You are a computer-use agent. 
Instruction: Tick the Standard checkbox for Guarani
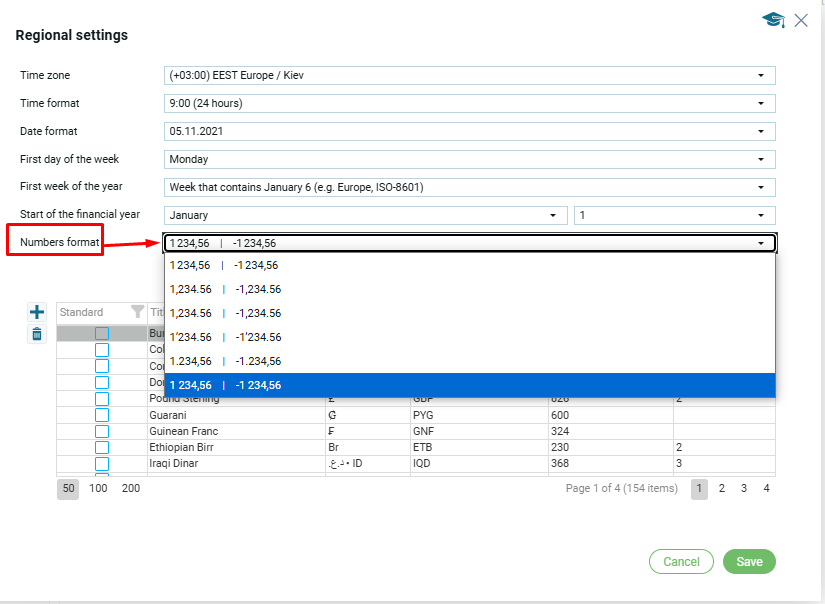point(102,415)
